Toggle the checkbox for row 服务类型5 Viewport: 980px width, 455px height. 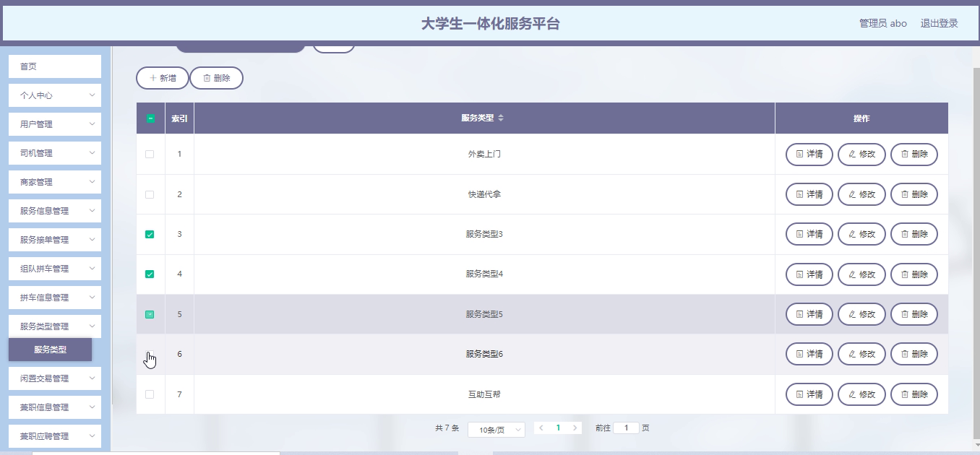[x=150, y=314]
